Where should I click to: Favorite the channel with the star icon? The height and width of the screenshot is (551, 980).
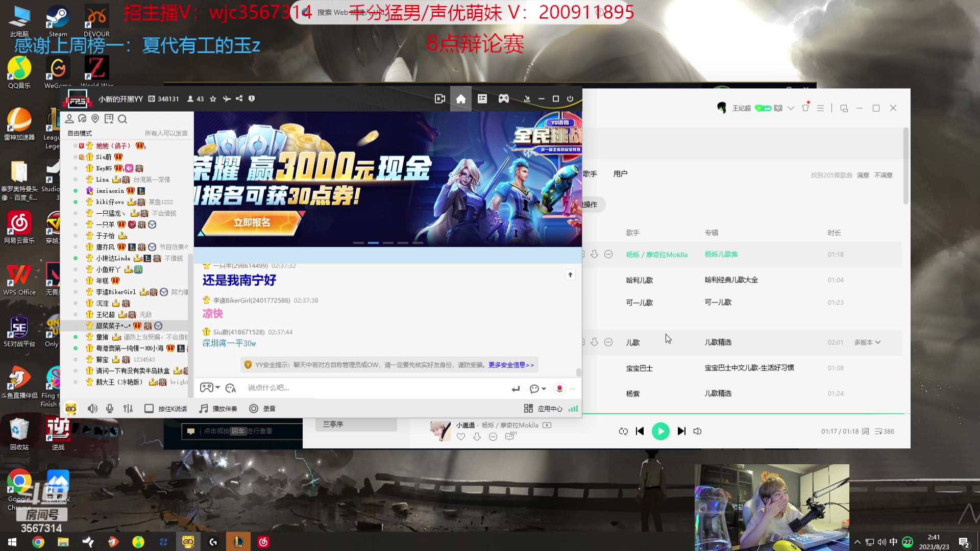pos(213,99)
